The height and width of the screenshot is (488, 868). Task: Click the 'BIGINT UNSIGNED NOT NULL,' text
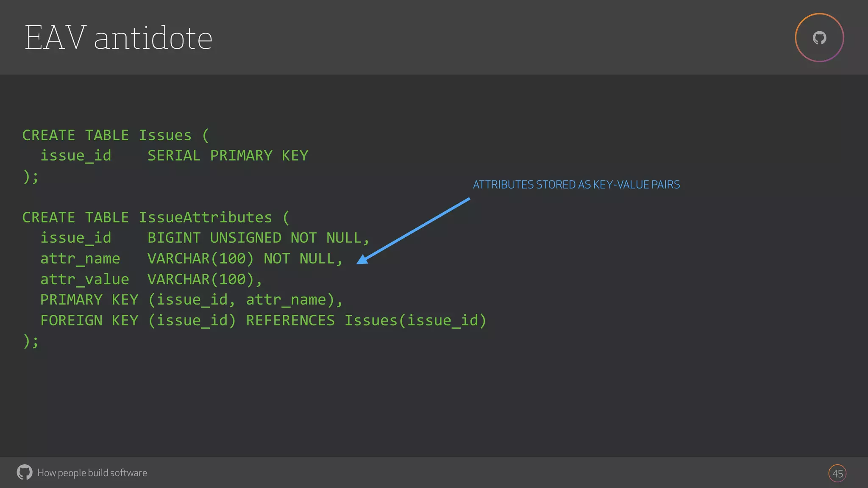pyautogui.click(x=258, y=238)
